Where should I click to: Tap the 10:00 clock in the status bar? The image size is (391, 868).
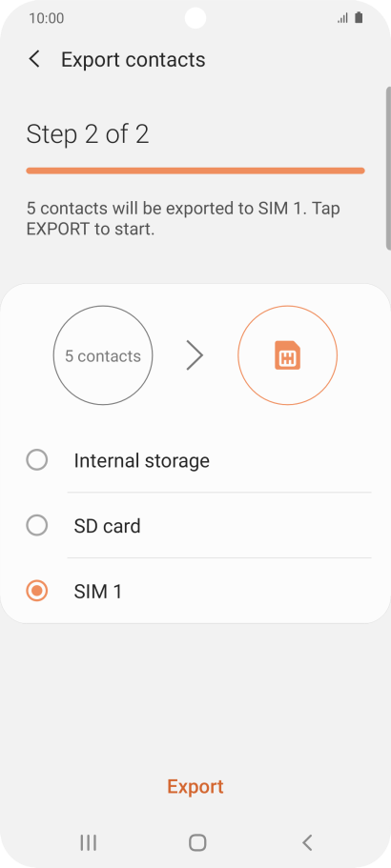pyautogui.click(x=47, y=18)
